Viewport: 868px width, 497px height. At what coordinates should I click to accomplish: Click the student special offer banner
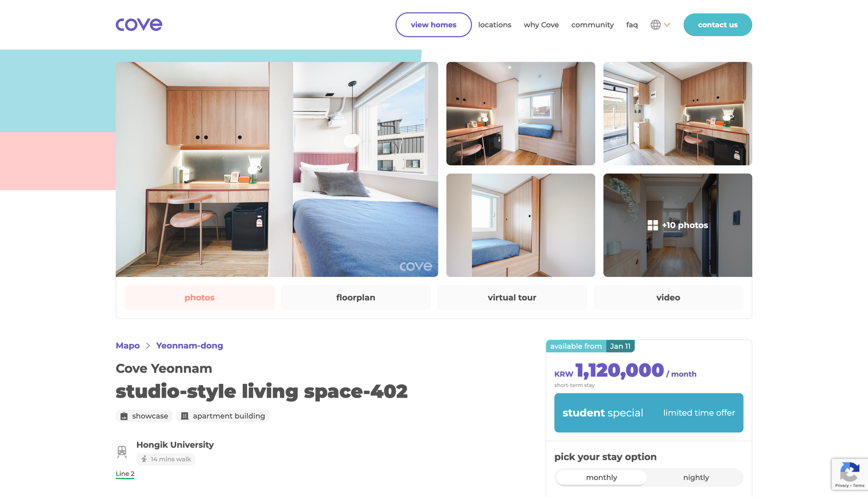pos(648,412)
